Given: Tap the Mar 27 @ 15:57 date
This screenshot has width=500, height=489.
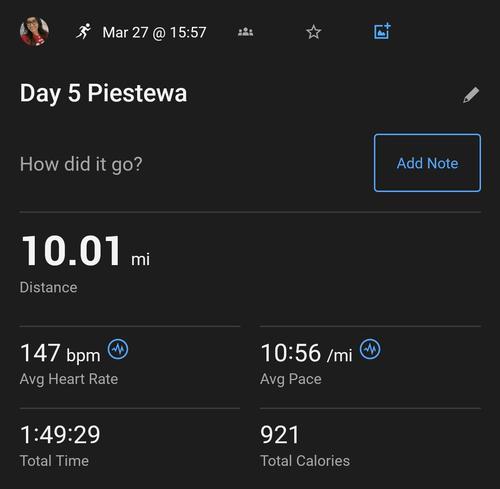Looking at the screenshot, I should coord(154,32).
